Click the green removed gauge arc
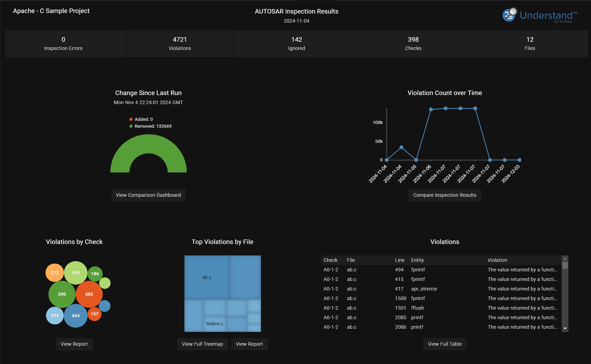 click(x=149, y=143)
